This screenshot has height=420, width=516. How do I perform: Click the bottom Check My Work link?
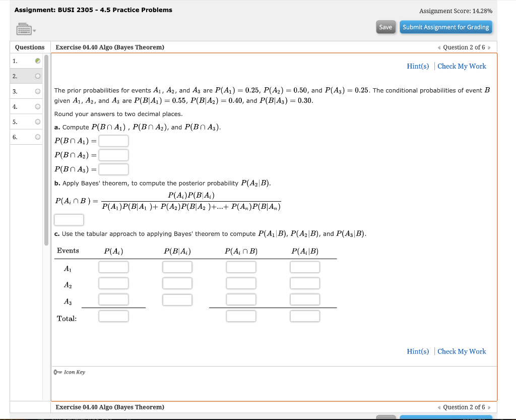pos(462,351)
